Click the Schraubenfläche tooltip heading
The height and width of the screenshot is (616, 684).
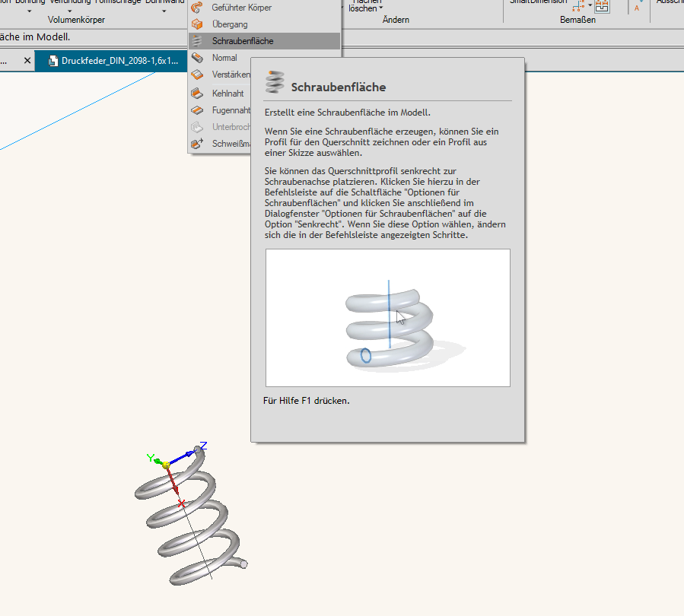(339, 87)
